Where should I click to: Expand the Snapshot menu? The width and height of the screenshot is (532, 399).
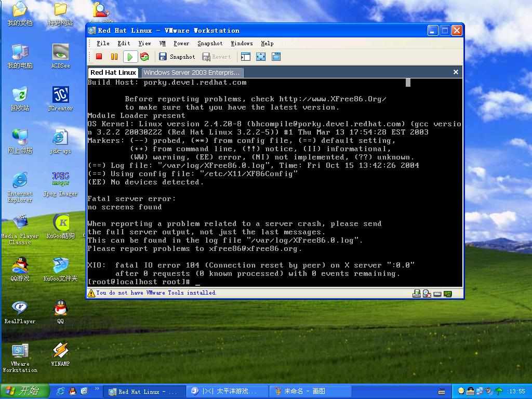(209, 44)
